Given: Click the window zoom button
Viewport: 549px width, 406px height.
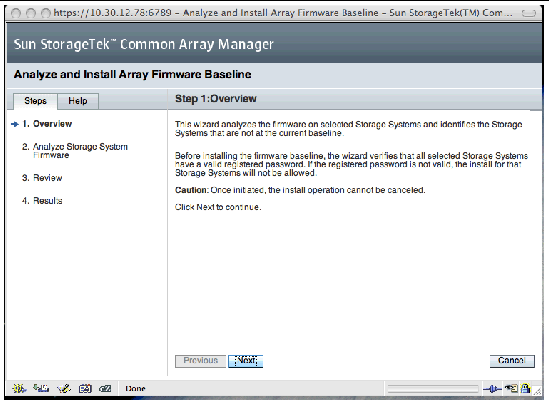Looking at the screenshot, I should pyautogui.click(x=46, y=13).
